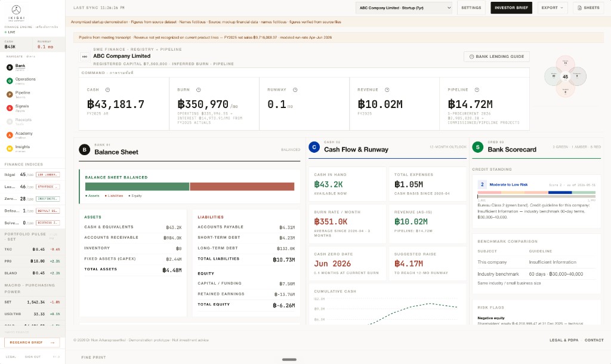Click the IKIGAI logo icon

(x=16, y=10)
